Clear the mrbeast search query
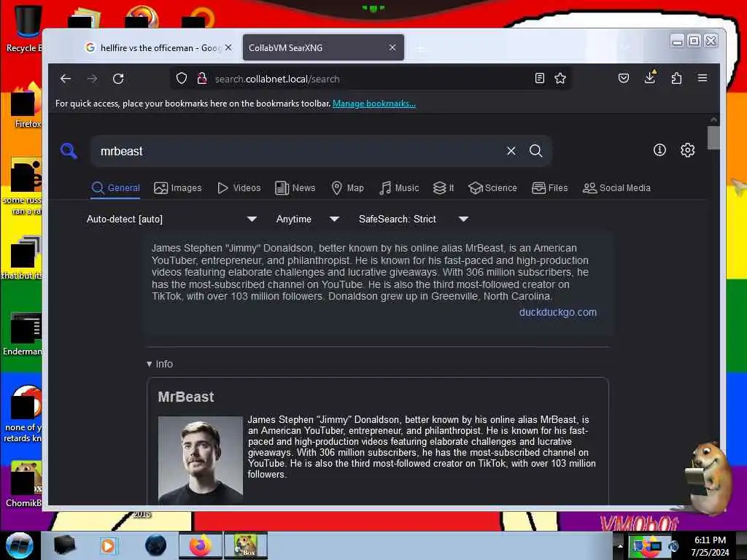The image size is (747, 560). (x=511, y=151)
